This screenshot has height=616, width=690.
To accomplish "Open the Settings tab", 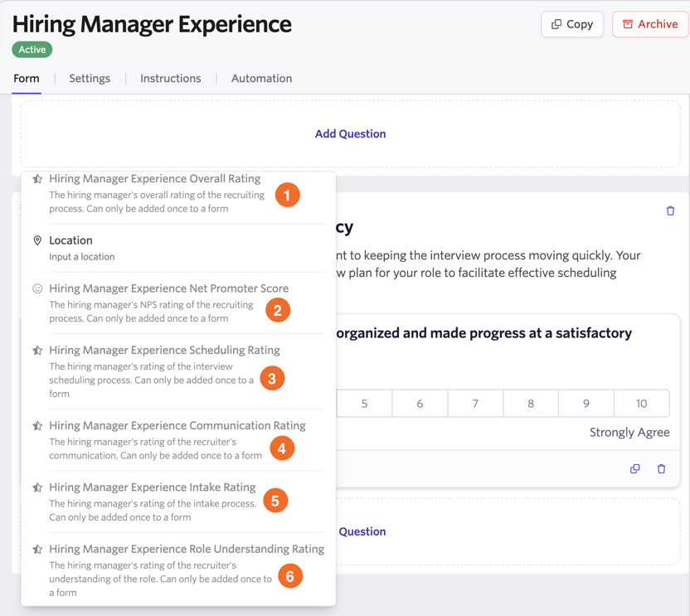I will [x=90, y=78].
